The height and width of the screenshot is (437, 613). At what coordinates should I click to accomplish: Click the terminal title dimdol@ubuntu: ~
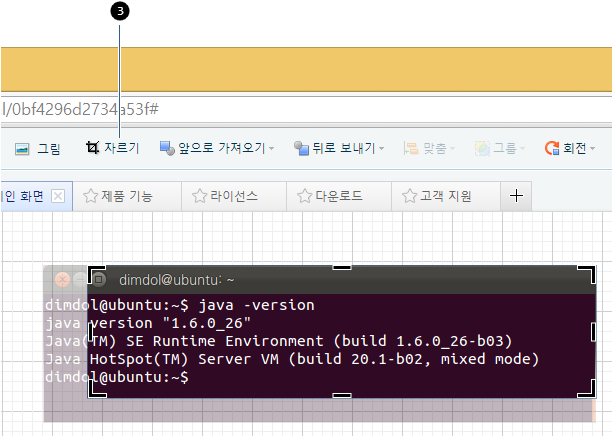click(x=177, y=280)
